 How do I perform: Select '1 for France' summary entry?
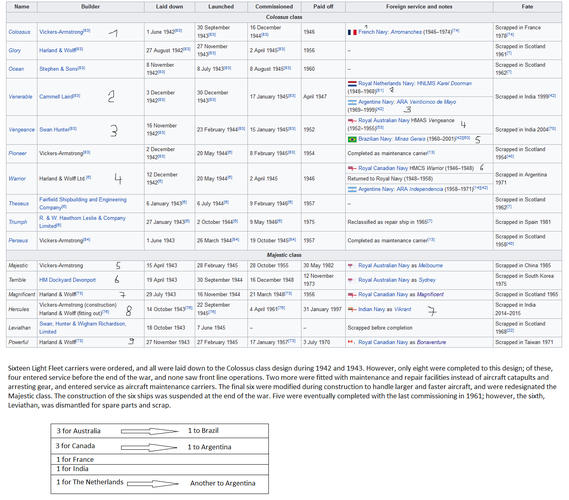[75, 460]
